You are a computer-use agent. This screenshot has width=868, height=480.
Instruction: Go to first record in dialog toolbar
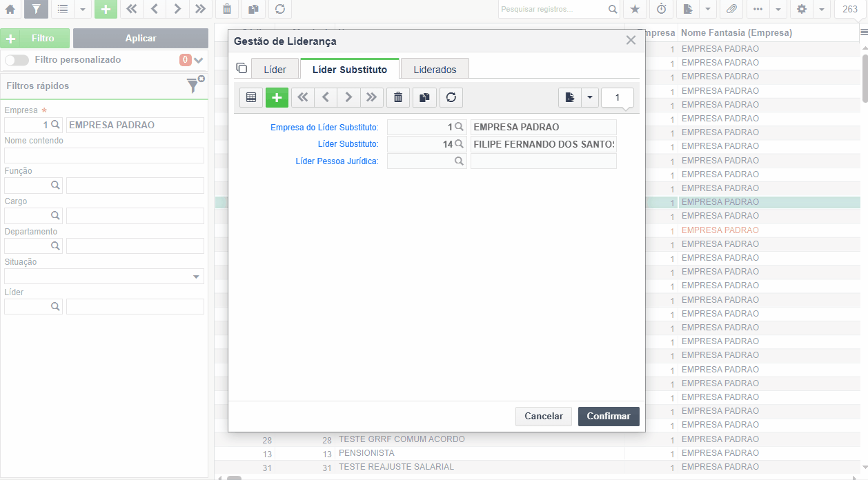(302, 97)
